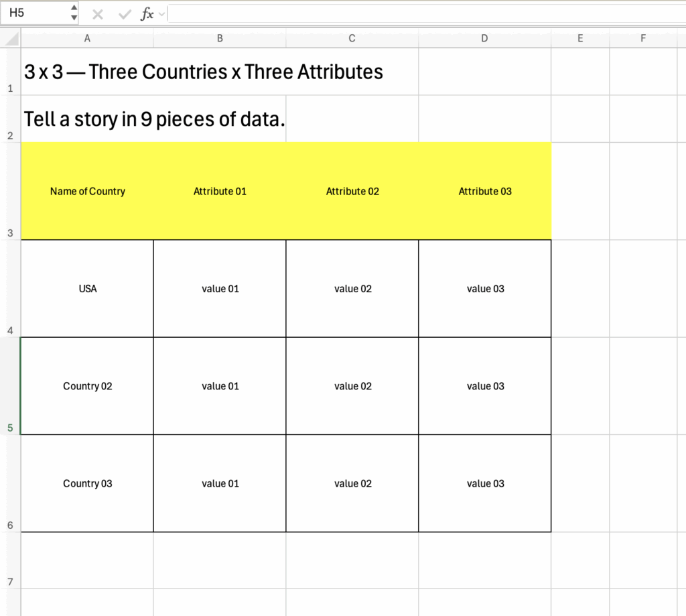This screenshot has height=616, width=686.
Task: Select value 03 cell in Country 02 row
Action: coord(485,386)
